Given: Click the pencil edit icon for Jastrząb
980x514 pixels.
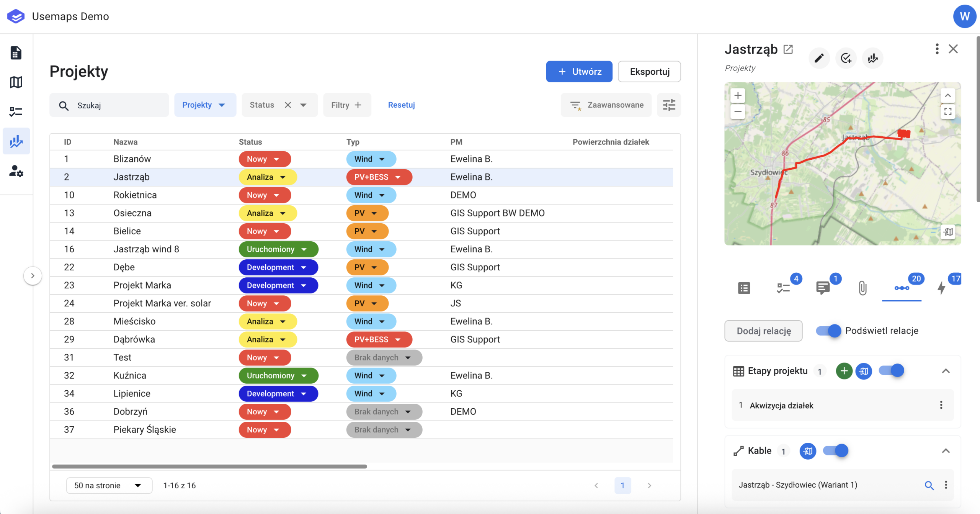Looking at the screenshot, I should 819,58.
